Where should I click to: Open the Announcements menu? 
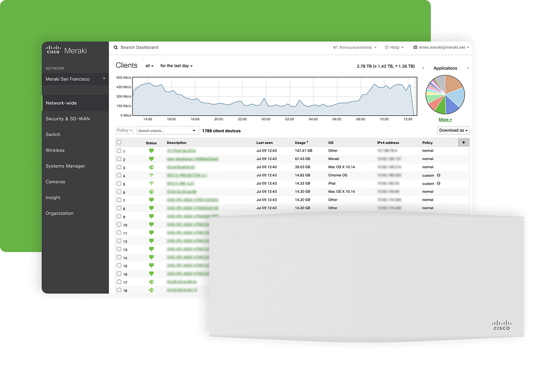pos(355,48)
